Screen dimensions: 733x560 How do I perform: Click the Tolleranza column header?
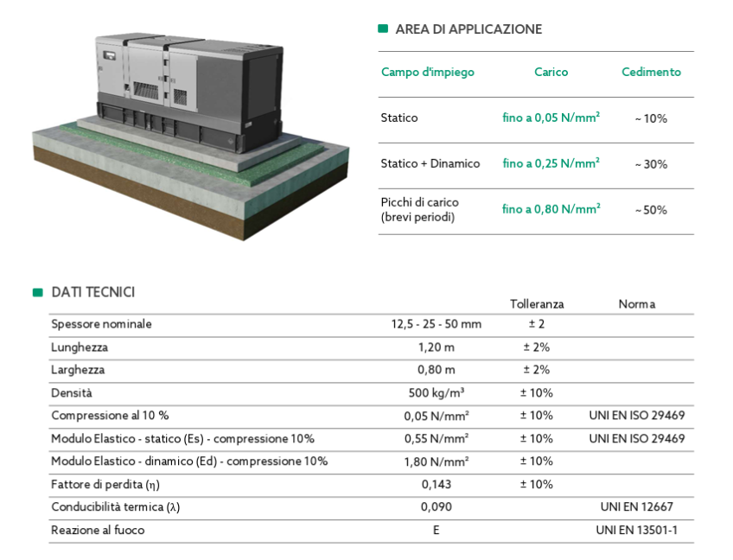537,304
